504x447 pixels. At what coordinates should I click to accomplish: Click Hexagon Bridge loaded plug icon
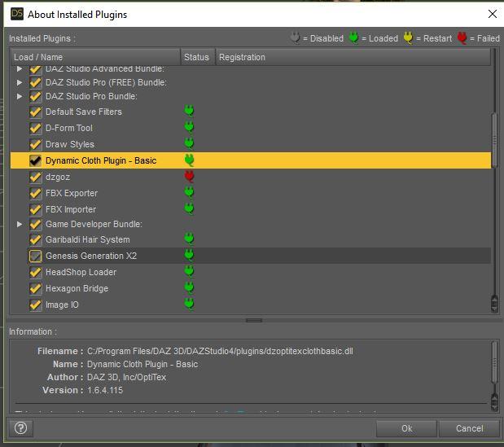pyautogui.click(x=189, y=287)
